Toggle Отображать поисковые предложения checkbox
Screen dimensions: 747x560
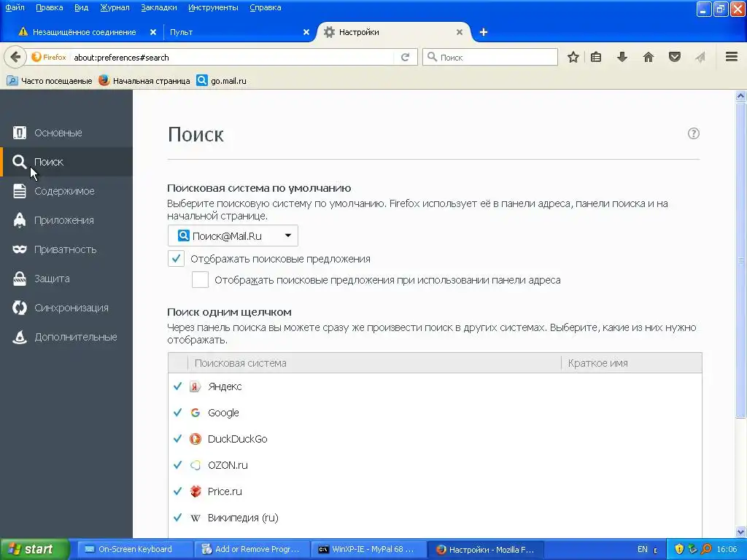click(176, 259)
